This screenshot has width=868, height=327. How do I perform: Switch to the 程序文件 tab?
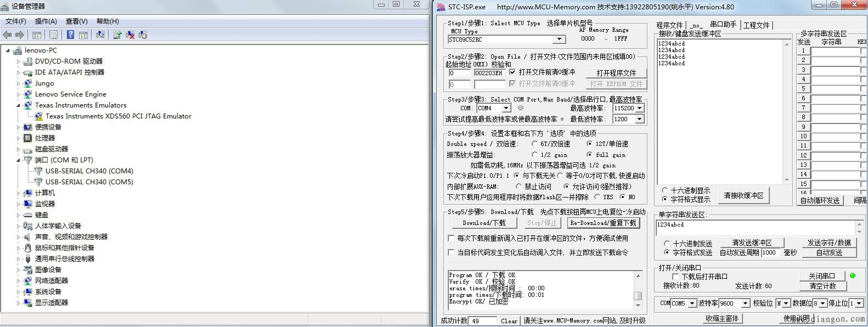point(669,25)
